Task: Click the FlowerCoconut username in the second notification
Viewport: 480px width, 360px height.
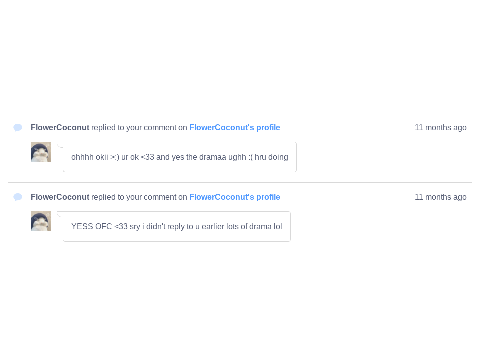Action: pos(60,197)
